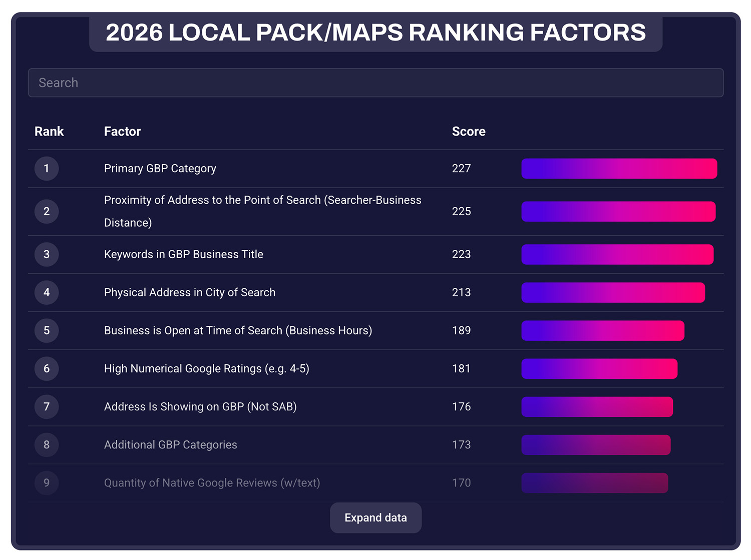Click inside the Search field

(x=375, y=83)
